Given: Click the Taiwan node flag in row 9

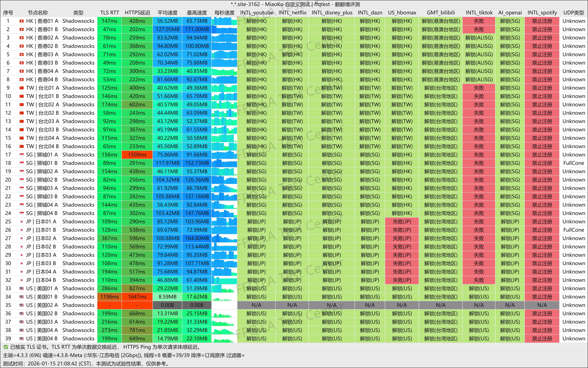Looking at the screenshot, I should point(22,88).
